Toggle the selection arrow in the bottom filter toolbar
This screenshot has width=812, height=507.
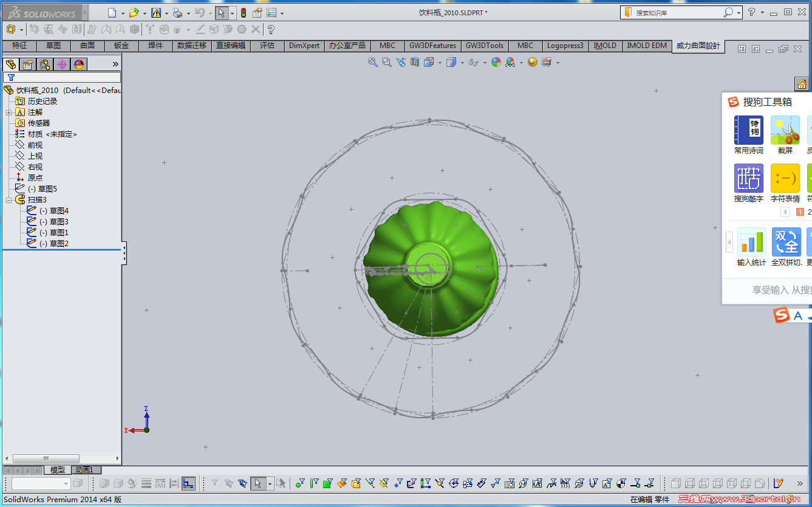258,484
